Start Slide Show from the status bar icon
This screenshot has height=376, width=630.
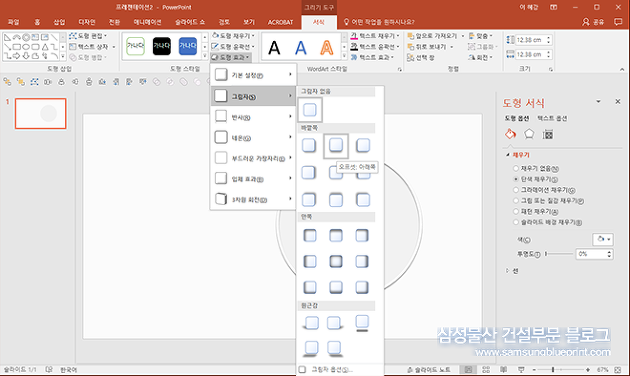click(521, 370)
